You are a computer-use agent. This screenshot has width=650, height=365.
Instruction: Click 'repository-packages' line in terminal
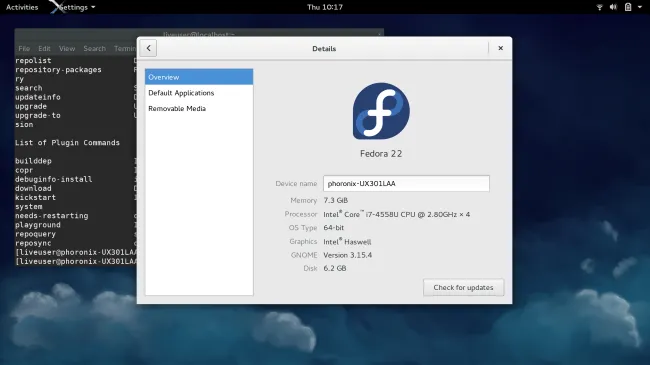pyautogui.click(x=58, y=70)
